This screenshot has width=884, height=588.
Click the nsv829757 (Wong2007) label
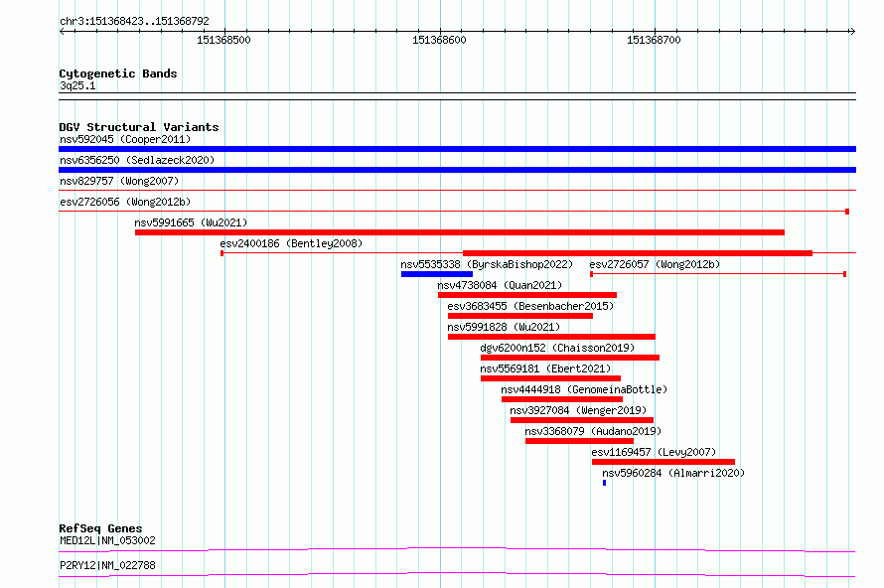pos(119,181)
